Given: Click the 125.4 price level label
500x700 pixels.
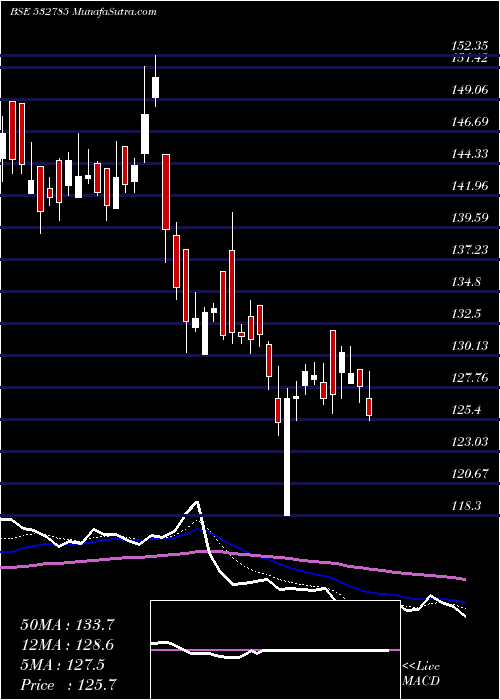Looking at the screenshot, I should tap(467, 409).
